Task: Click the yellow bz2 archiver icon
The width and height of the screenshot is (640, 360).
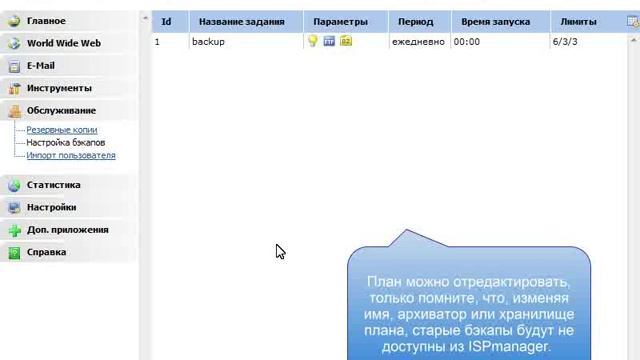Action: point(346,41)
